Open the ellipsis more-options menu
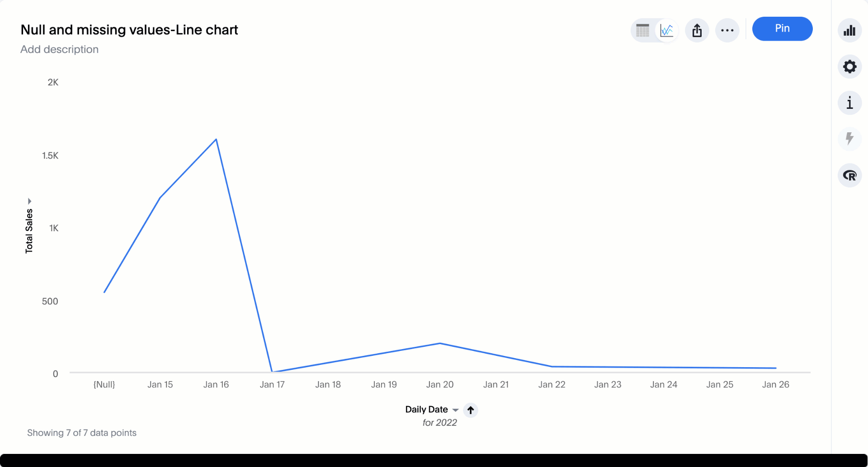868x467 pixels. (727, 30)
